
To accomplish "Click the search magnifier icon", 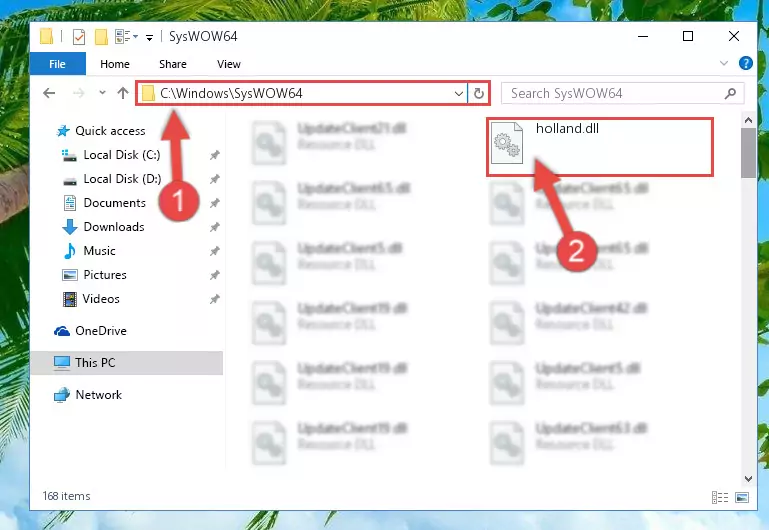I will coord(730,93).
